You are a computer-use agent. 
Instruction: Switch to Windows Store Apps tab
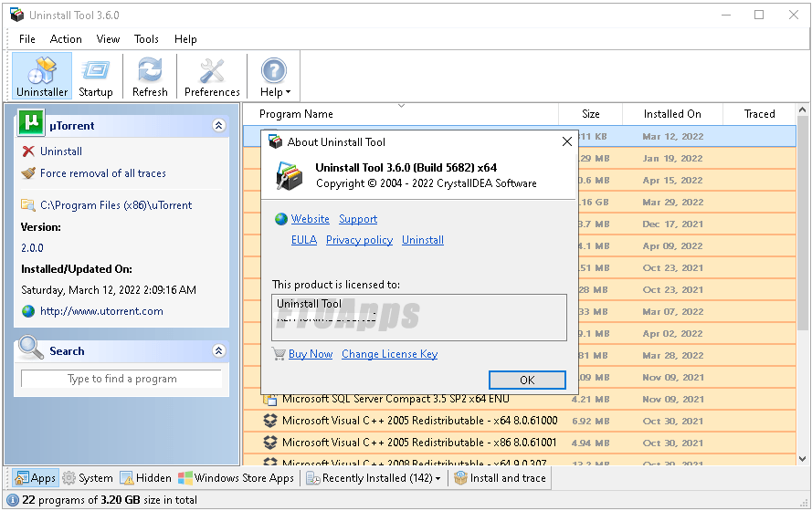pos(237,478)
